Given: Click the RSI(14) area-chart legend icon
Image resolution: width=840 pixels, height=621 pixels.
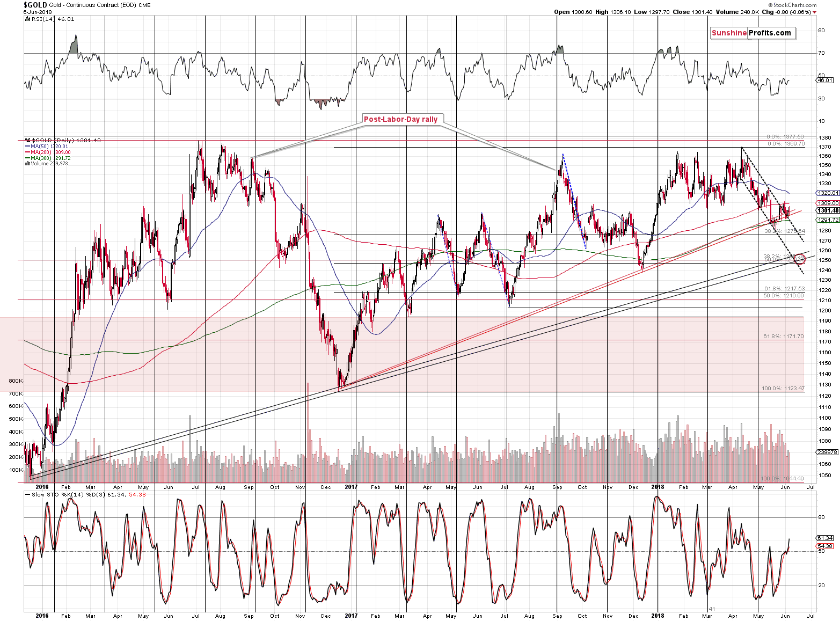Looking at the screenshot, I should [27, 19].
